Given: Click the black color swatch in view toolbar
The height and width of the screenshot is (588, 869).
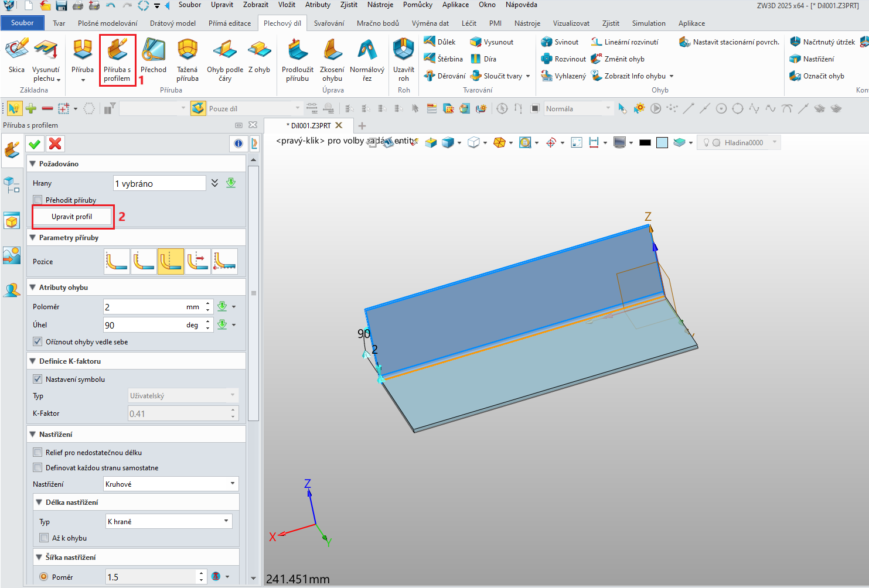Looking at the screenshot, I should pyautogui.click(x=645, y=142).
